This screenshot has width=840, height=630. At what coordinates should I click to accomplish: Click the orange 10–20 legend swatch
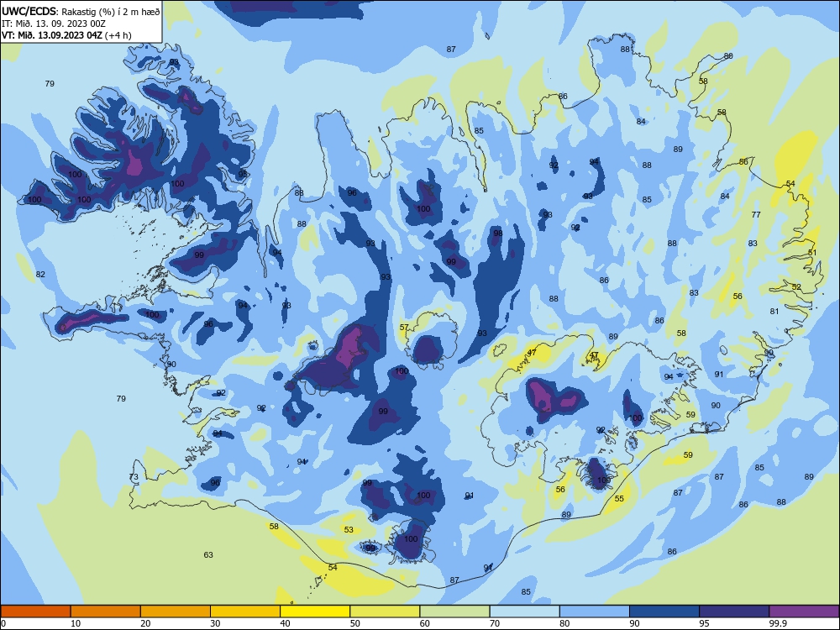[106, 612]
